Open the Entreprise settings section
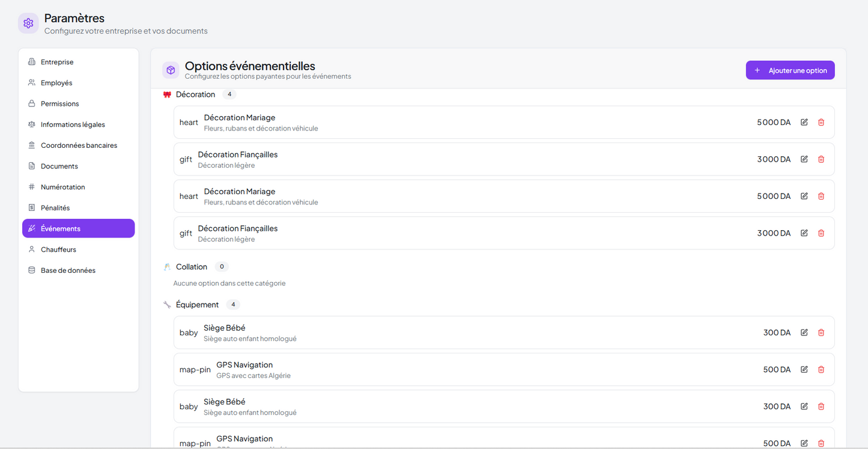The width and height of the screenshot is (868, 449). 57,62
